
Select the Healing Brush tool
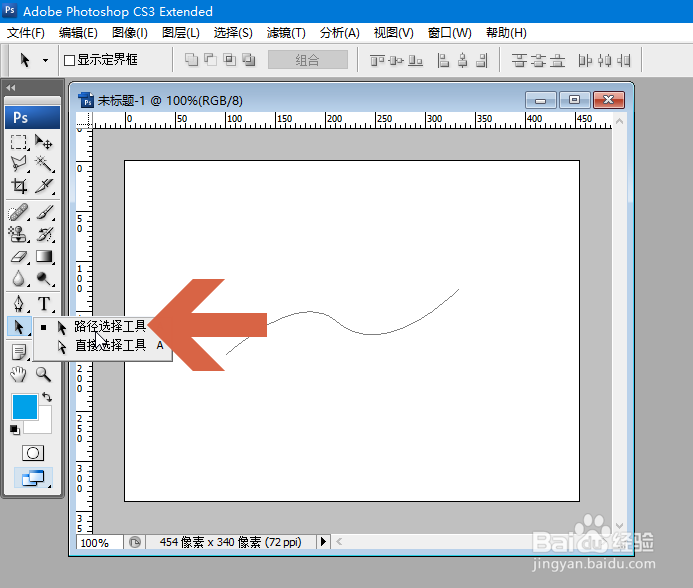tap(19, 213)
